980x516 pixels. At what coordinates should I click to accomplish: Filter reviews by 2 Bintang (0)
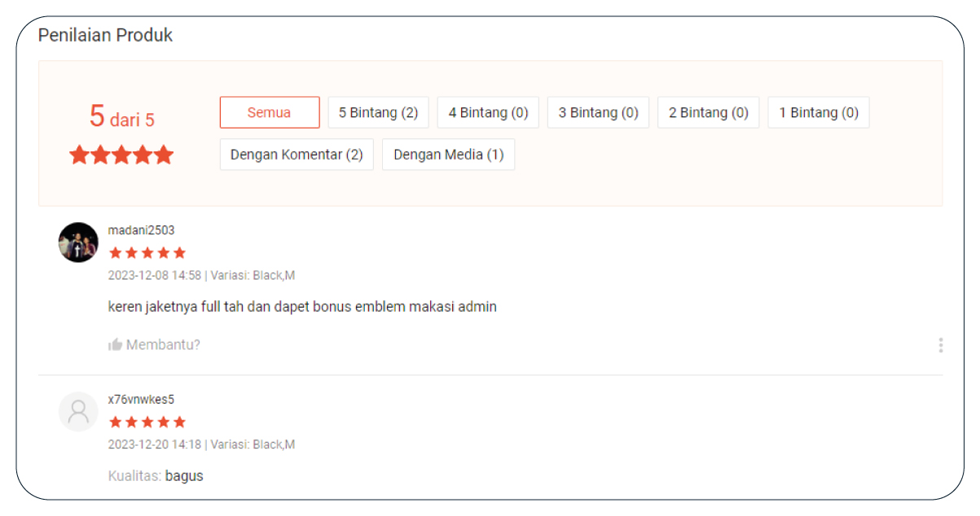708,112
